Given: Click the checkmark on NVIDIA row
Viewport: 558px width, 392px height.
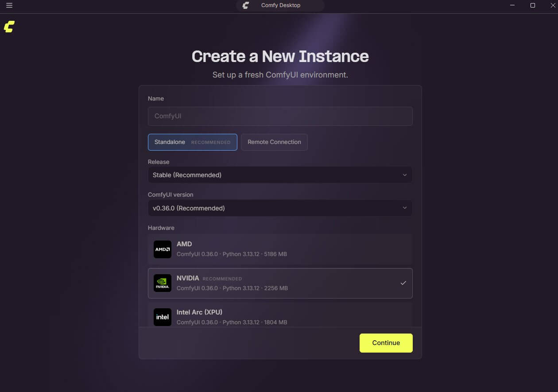Looking at the screenshot, I should 403,283.
